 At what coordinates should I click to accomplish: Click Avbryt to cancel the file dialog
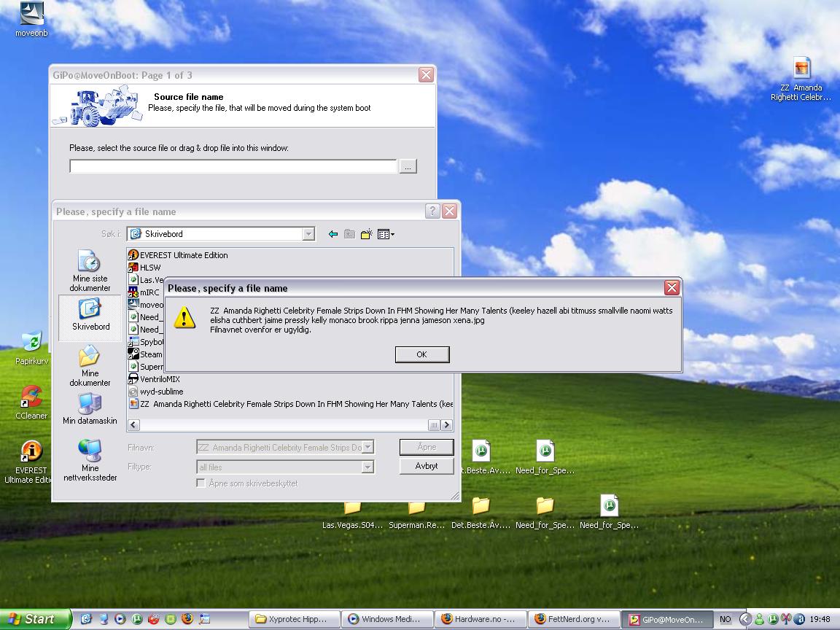(x=427, y=465)
